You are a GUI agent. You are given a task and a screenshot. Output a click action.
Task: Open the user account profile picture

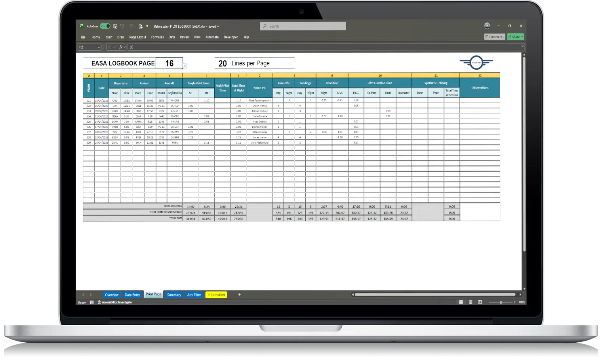tap(487, 26)
